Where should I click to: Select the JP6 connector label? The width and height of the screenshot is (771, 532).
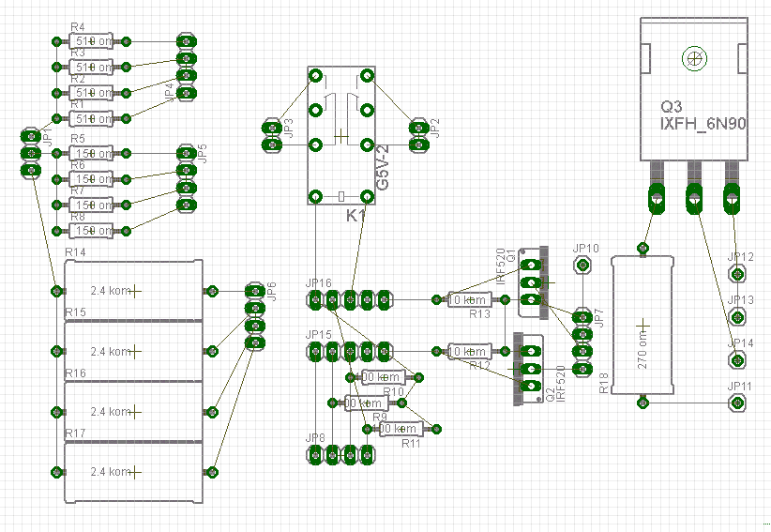[x=272, y=291]
